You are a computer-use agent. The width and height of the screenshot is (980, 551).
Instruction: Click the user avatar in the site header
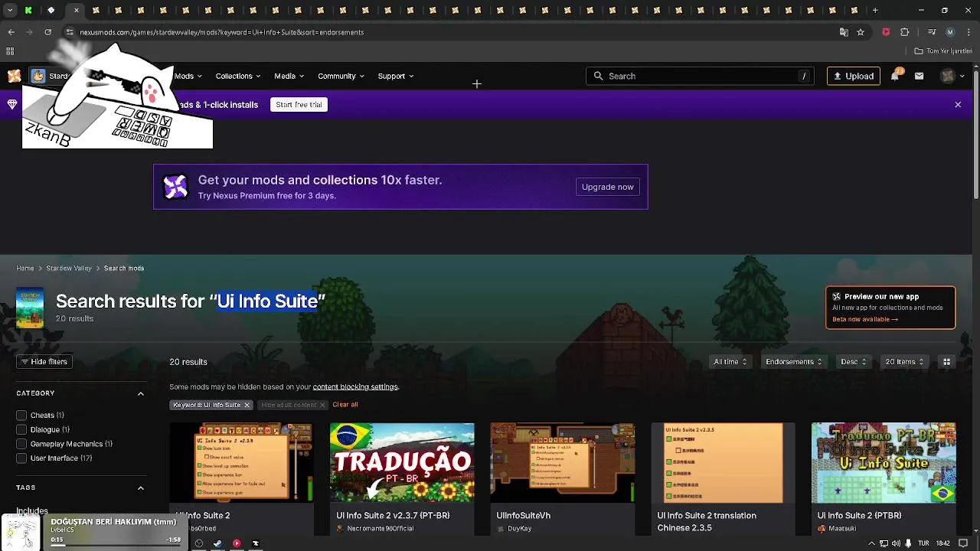(948, 76)
